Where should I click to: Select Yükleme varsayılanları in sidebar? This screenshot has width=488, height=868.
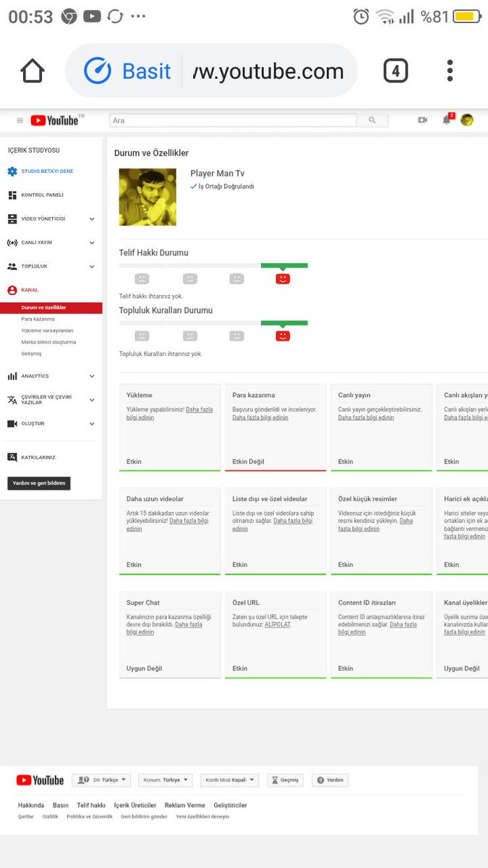47,331
